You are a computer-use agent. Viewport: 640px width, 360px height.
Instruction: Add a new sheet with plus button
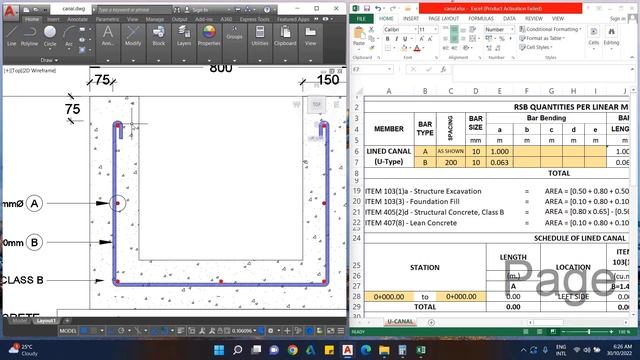(431, 322)
